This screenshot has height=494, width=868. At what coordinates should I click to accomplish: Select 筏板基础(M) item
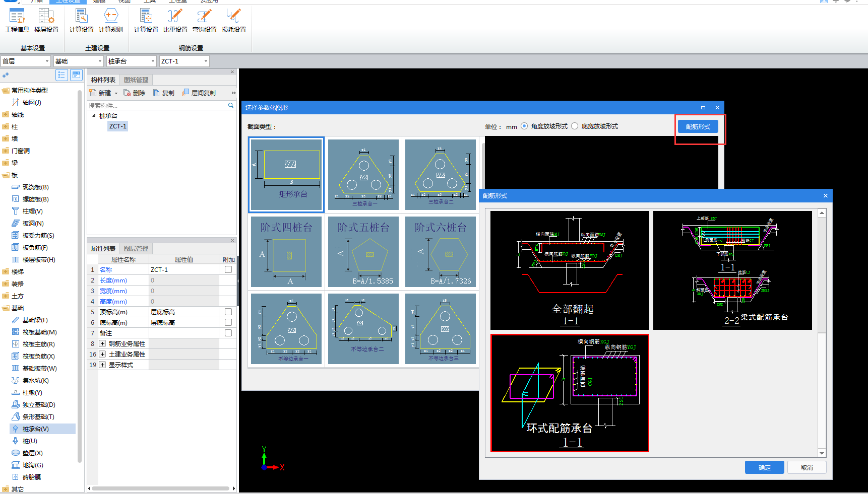pos(34,332)
